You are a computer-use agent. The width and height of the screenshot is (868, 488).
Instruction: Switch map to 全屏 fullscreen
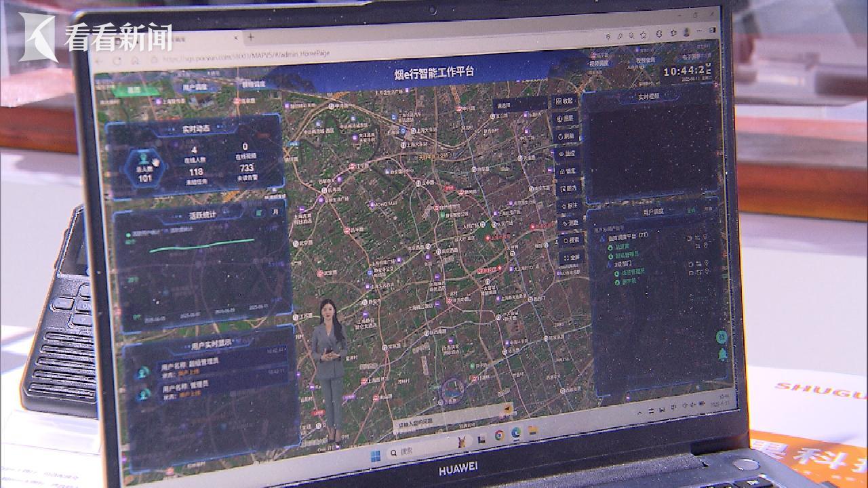tap(571, 258)
